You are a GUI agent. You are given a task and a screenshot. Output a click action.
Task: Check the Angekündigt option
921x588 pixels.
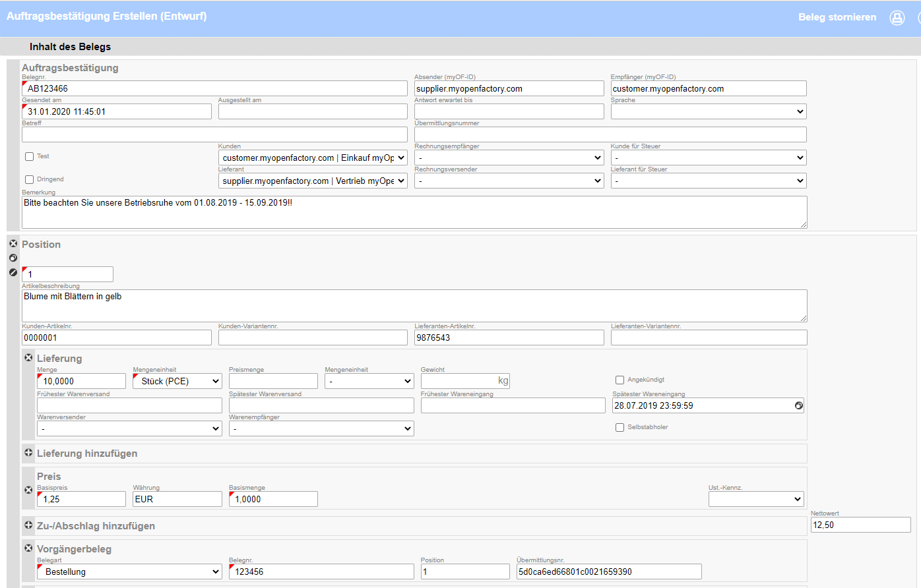[x=619, y=380]
